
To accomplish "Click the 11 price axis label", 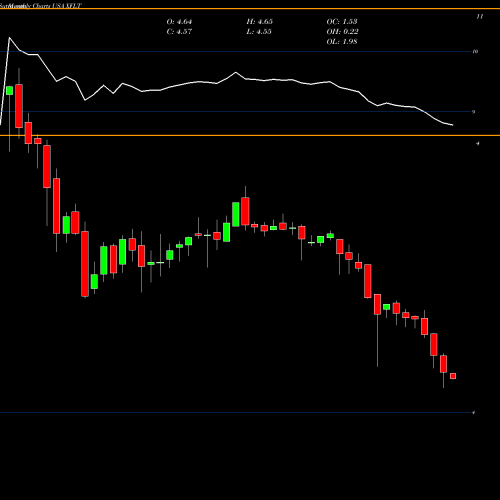I will [x=480, y=16].
